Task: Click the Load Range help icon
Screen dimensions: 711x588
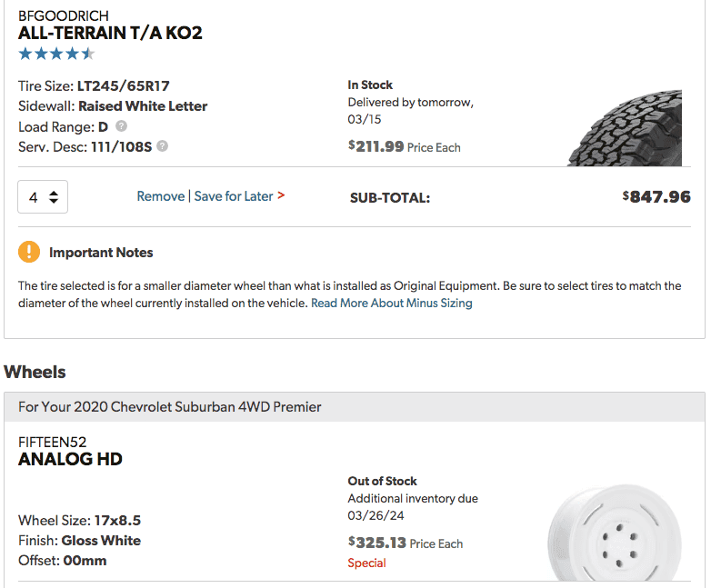Action: 121,126
